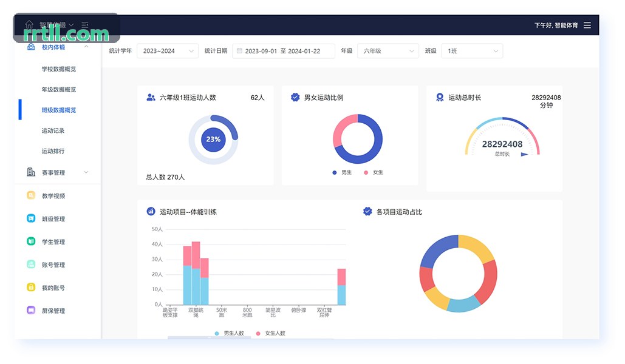Open the 统计学年 dropdown showing 2023~2024
Screen dimensions: 625x364
pos(168,51)
